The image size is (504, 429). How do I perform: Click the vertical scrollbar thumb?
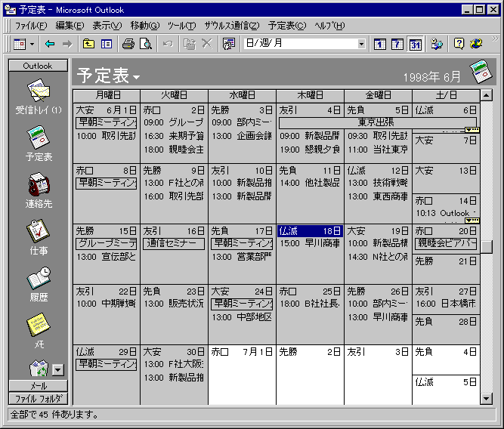pos(487,247)
